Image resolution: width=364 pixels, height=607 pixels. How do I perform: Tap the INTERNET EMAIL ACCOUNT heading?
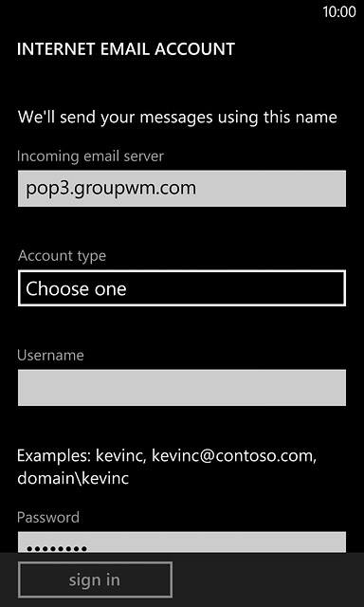coord(126,49)
